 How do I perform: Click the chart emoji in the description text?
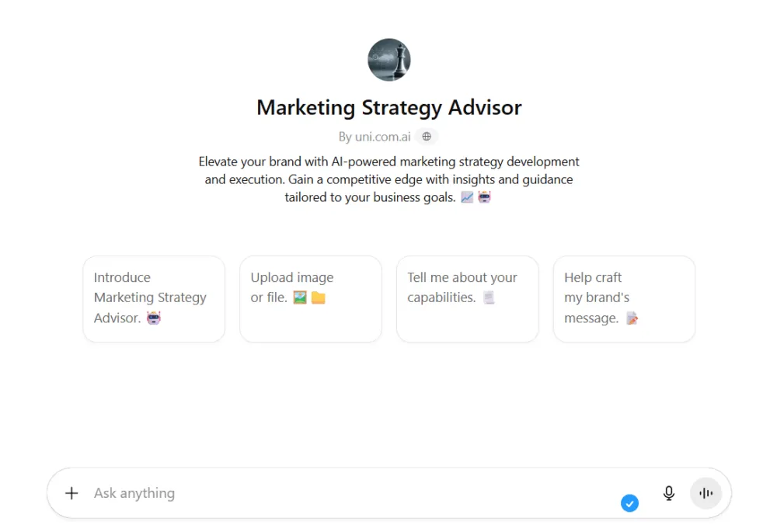(x=468, y=196)
